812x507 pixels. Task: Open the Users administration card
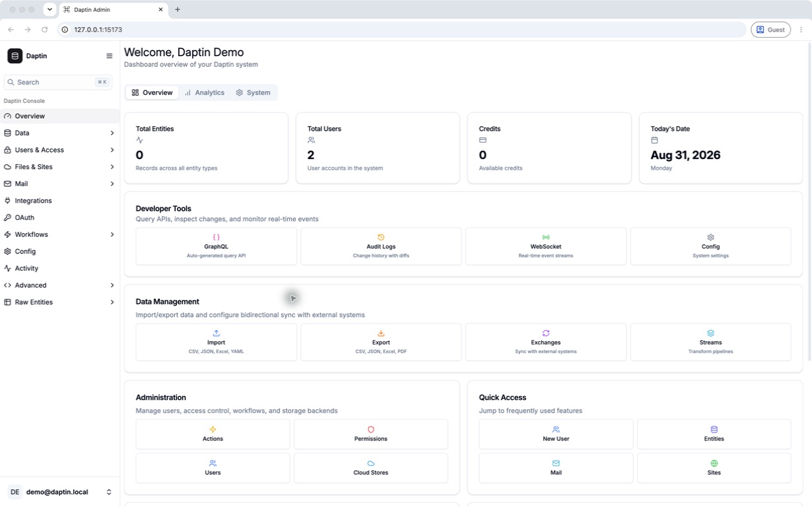tap(213, 468)
